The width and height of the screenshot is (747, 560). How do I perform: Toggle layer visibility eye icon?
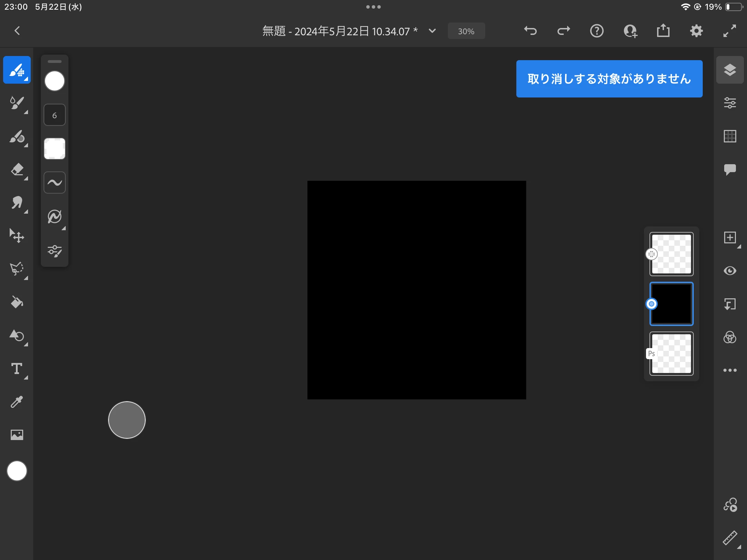coord(730,271)
